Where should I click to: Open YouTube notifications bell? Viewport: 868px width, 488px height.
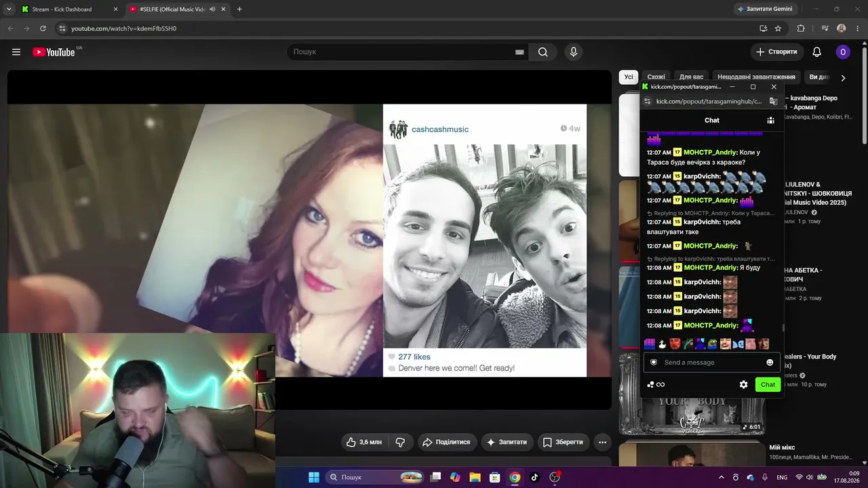coord(817,52)
